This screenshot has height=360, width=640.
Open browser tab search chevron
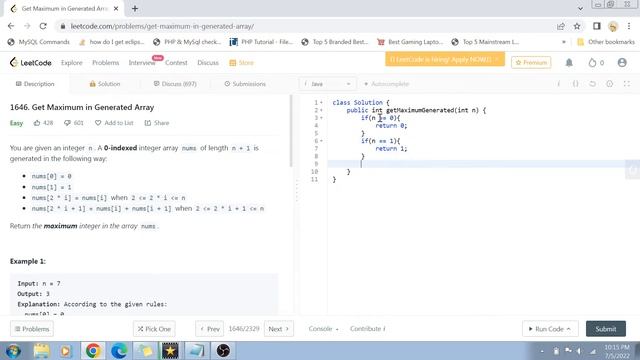[x=580, y=8]
